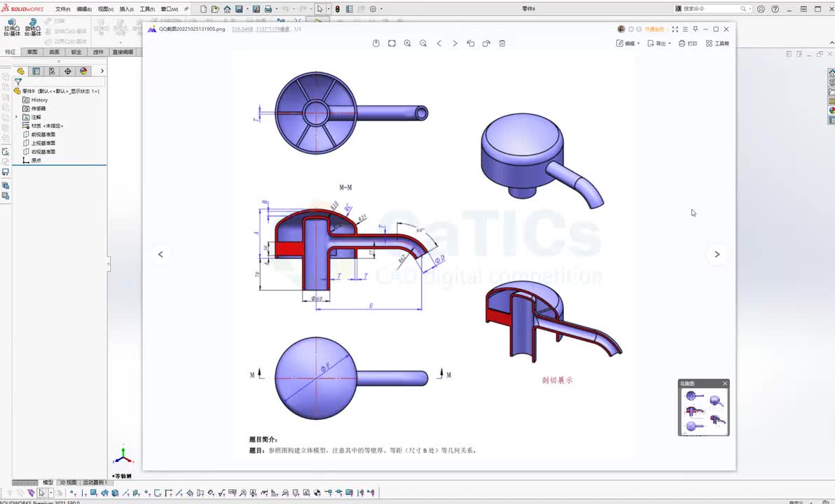Screen dimensions: 835x504
Task: Save the part with the floppy-disk icon
Action: [239, 9]
